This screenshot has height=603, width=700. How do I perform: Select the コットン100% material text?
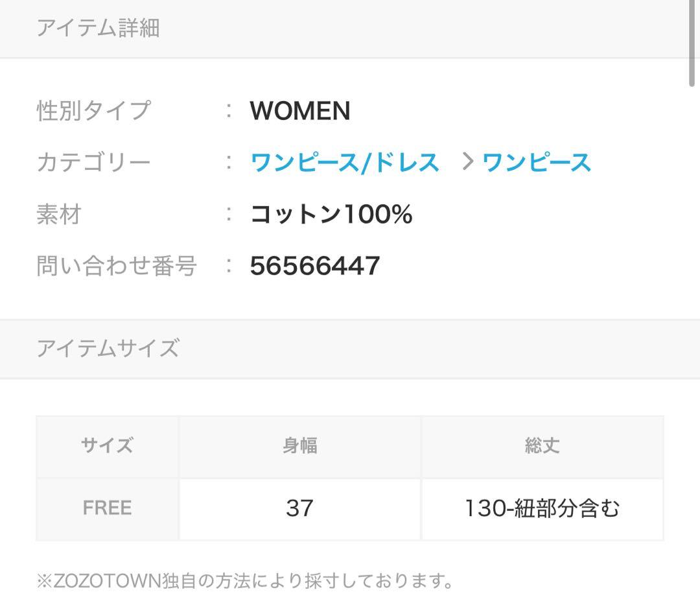(331, 214)
